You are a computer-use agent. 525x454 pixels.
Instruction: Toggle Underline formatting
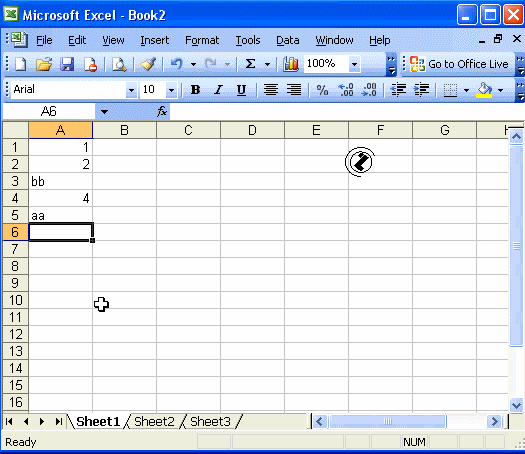click(241, 90)
